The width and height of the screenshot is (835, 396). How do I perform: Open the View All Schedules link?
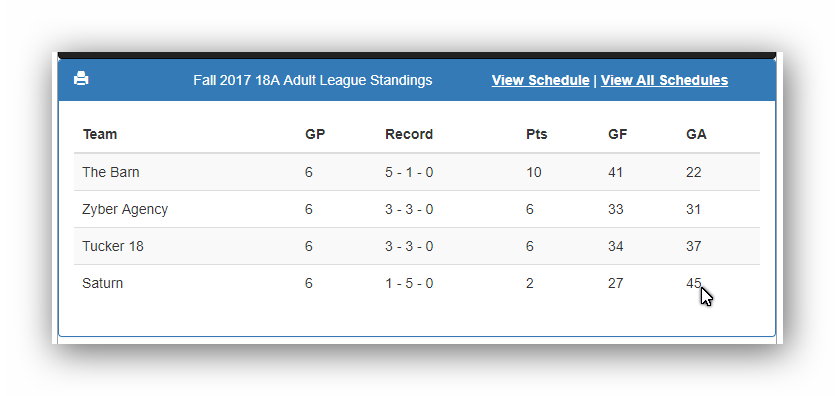pos(664,80)
